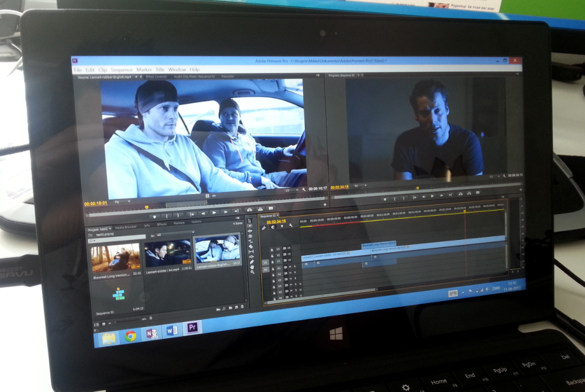The width and height of the screenshot is (585, 392).
Task: Click trash icon in Project panel
Action: 242,307
